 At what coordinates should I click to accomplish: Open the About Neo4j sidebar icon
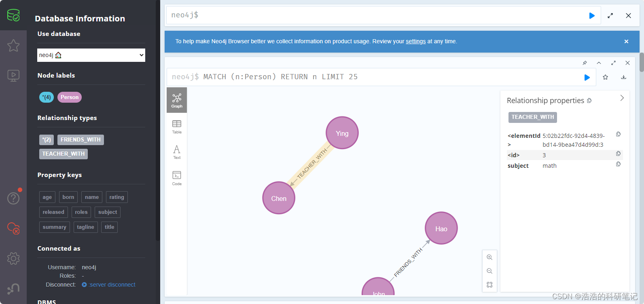(x=13, y=289)
